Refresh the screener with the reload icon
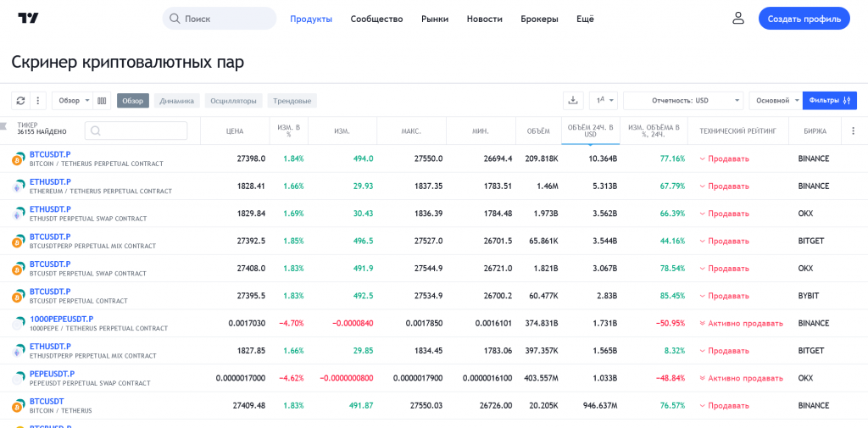This screenshot has height=428, width=868. coord(20,101)
